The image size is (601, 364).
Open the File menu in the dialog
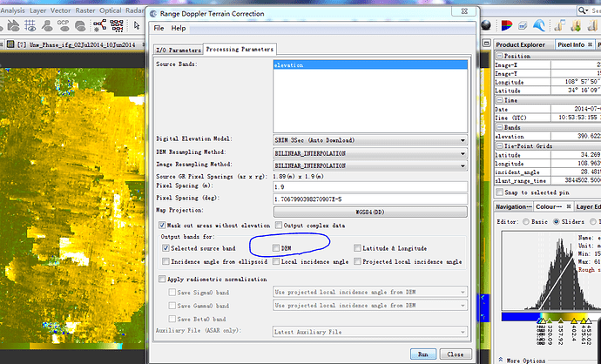pyautogui.click(x=159, y=28)
